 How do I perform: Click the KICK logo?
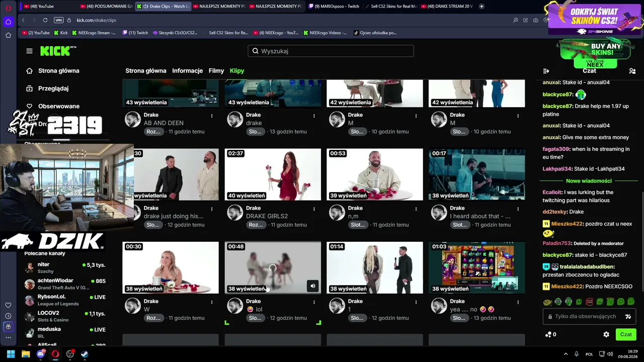click(x=58, y=51)
